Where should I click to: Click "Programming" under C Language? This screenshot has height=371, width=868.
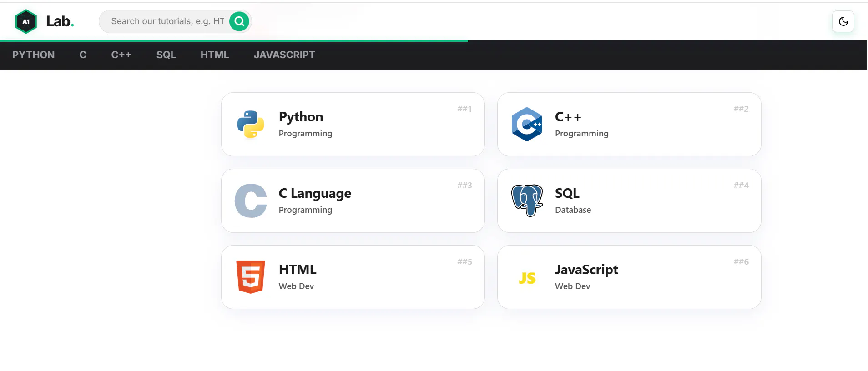click(305, 210)
